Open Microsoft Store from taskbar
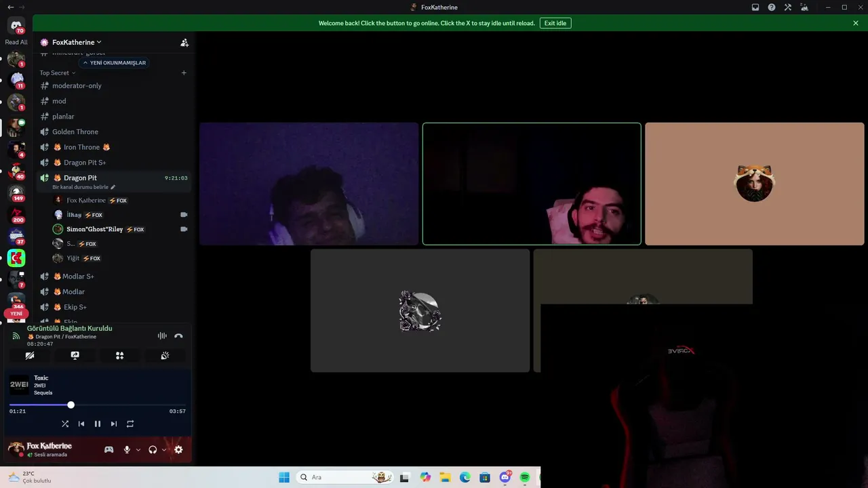The width and height of the screenshot is (868, 488). tap(485, 477)
